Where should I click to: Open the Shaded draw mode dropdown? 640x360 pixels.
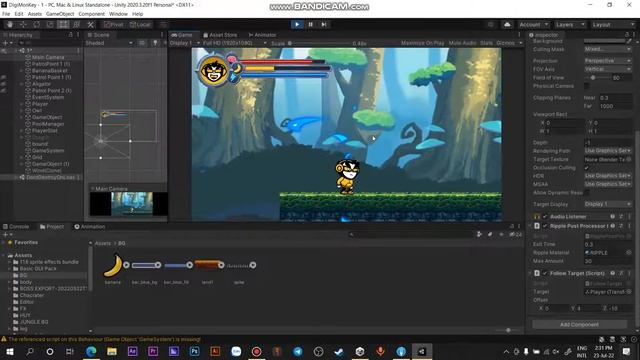pos(109,43)
